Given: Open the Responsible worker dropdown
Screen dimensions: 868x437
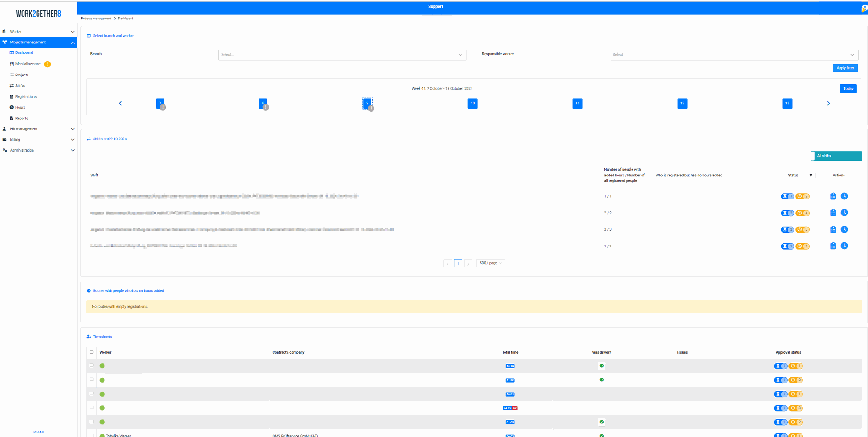Looking at the screenshot, I should (733, 55).
